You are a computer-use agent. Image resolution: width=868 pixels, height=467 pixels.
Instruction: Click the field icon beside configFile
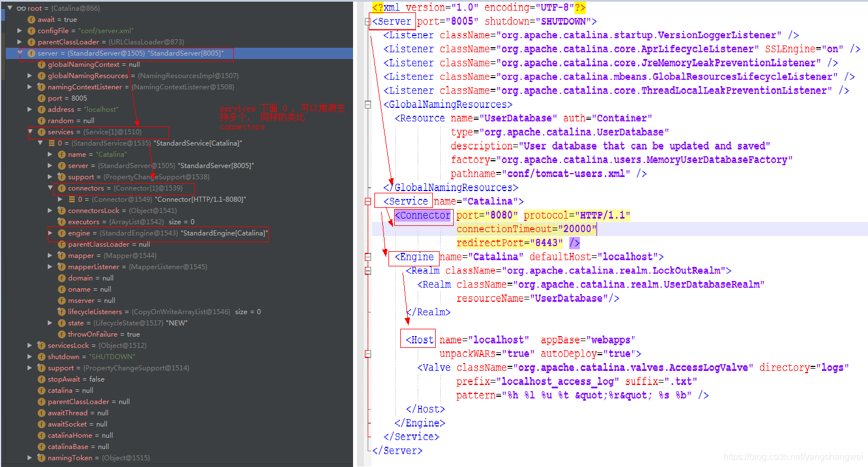(31, 31)
